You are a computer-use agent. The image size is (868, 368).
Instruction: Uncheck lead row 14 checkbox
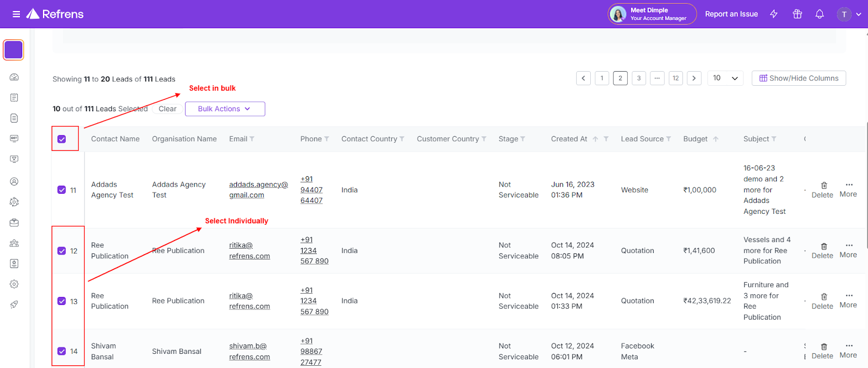click(x=62, y=351)
